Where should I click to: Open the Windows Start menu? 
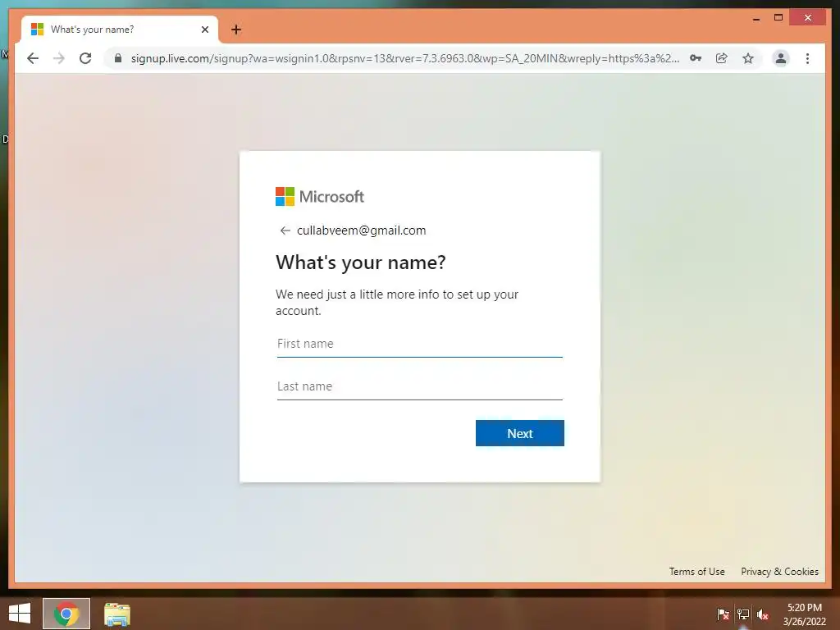pos(20,614)
